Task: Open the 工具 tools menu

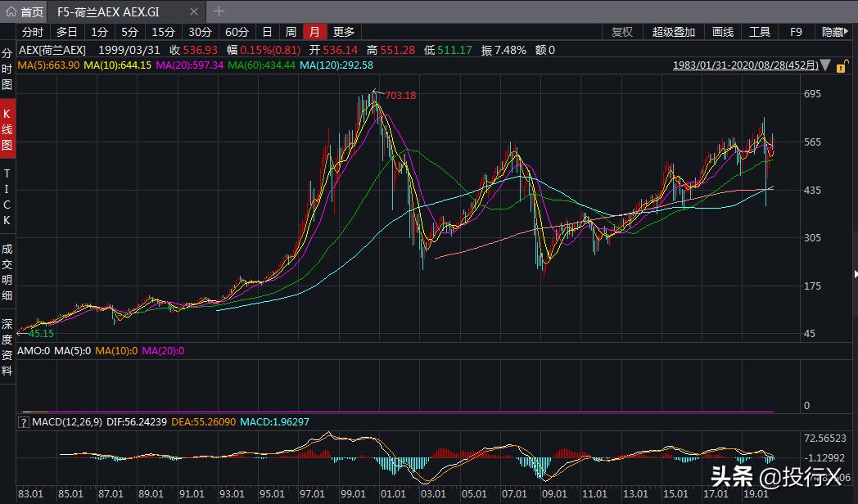Action: click(x=759, y=32)
